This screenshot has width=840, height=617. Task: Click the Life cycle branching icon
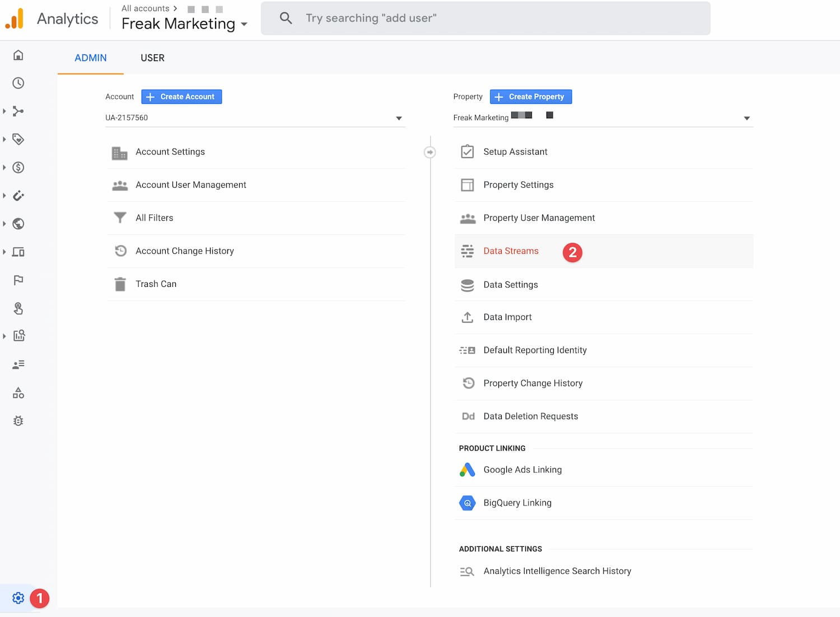tap(18, 111)
